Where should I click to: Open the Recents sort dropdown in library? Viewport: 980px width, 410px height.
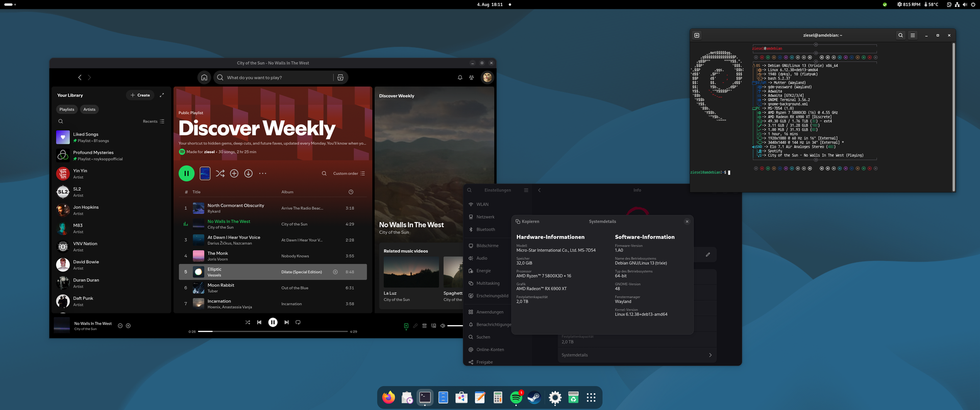154,122
